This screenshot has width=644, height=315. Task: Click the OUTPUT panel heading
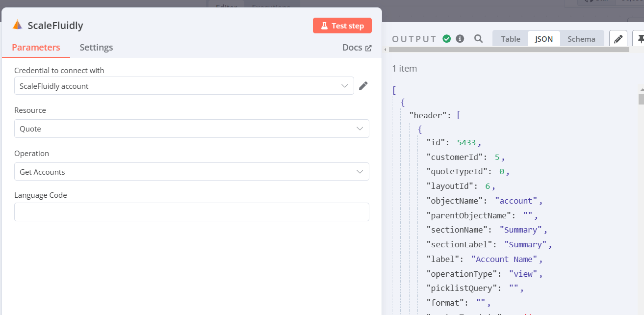(414, 39)
